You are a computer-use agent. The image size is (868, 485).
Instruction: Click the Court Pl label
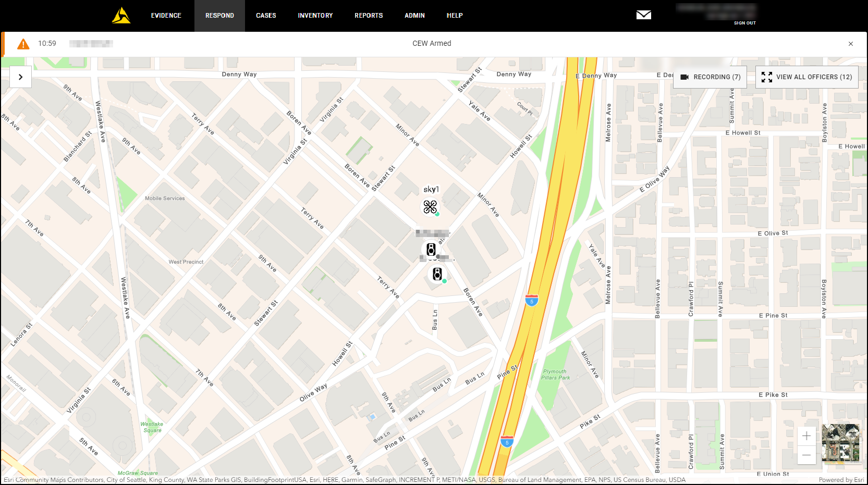click(x=525, y=108)
